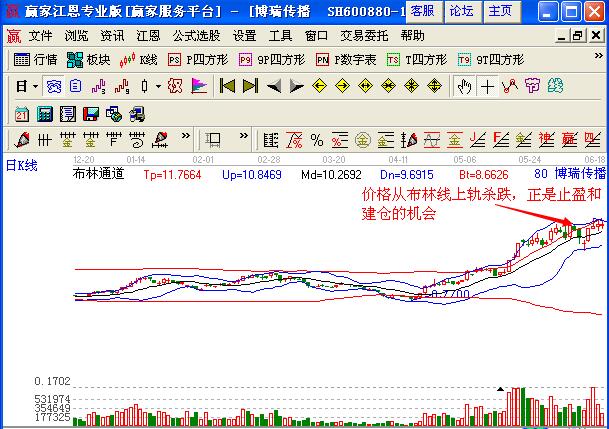Click the 客服 button in title bar

[x=423, y=11]
